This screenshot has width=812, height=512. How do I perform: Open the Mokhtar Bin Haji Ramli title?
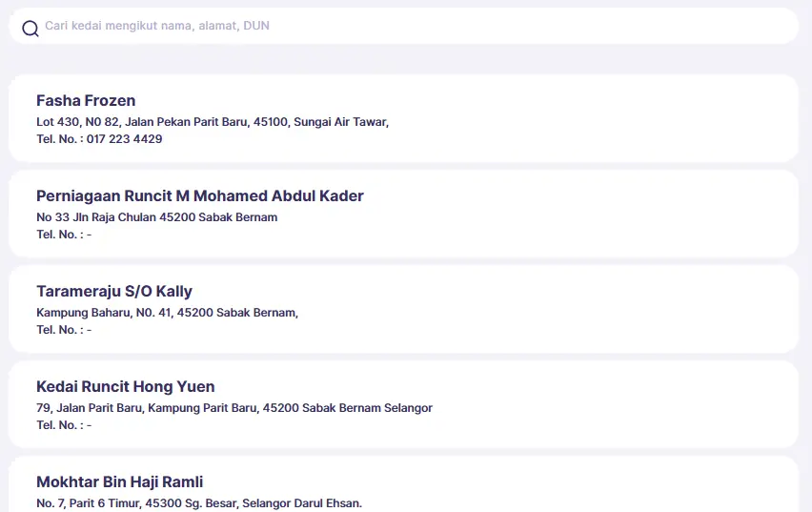coord(120,481)
